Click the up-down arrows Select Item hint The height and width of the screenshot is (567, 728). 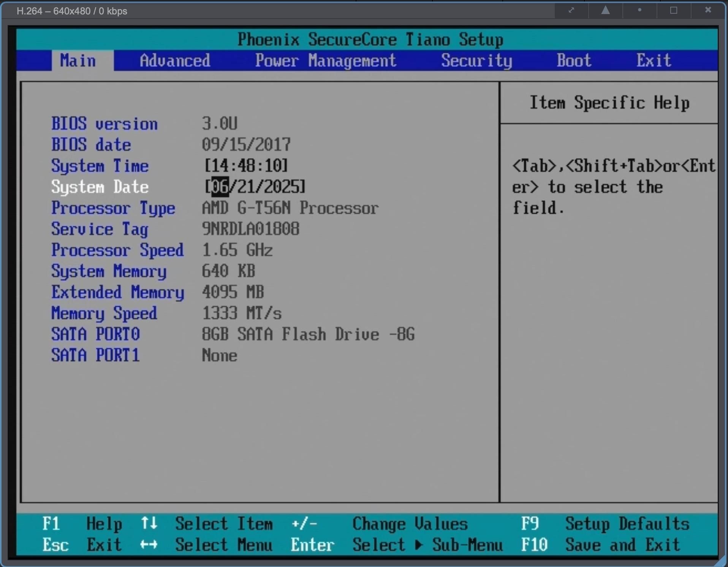207,524
